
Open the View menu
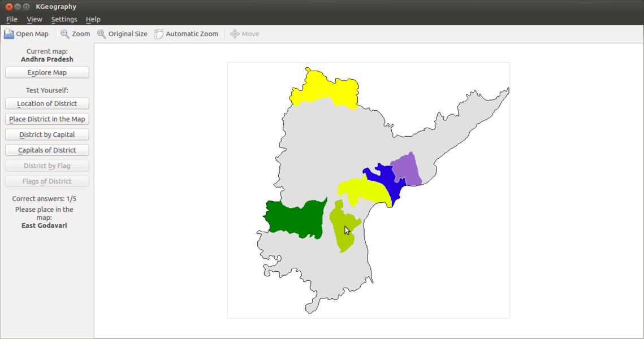tap(34, 19)
